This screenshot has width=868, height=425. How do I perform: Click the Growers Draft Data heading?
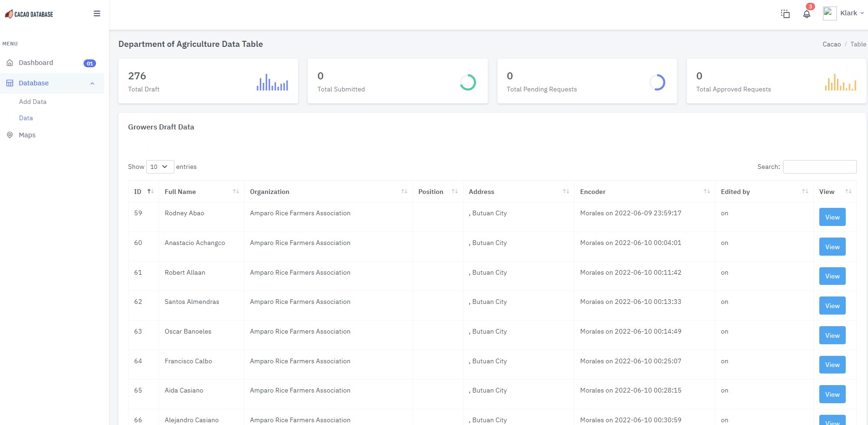pos(161,127)
